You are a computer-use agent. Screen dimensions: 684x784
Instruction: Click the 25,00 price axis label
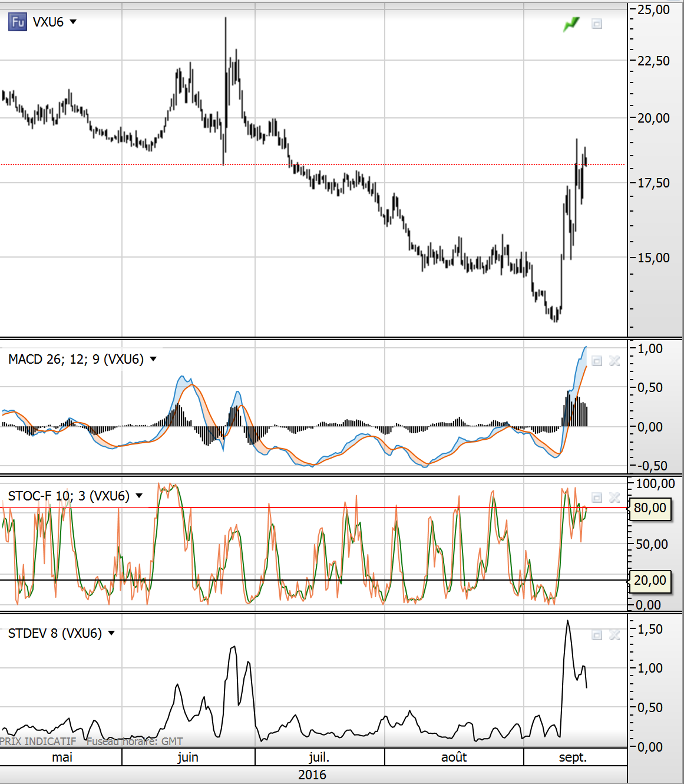(654, 9)
